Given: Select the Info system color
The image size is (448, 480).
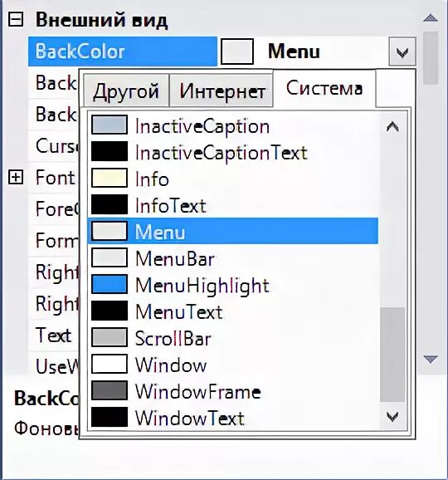Looking at the screenshot, I should coord(233,179).
